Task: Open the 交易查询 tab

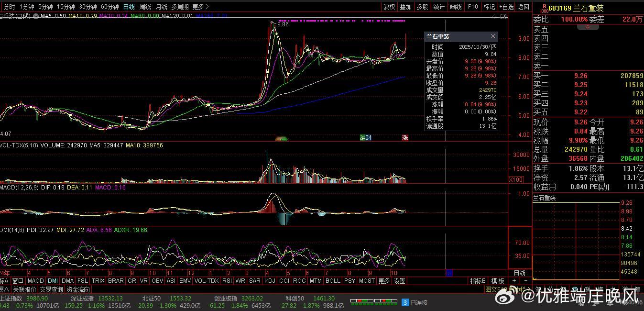Action: point(51,289)
